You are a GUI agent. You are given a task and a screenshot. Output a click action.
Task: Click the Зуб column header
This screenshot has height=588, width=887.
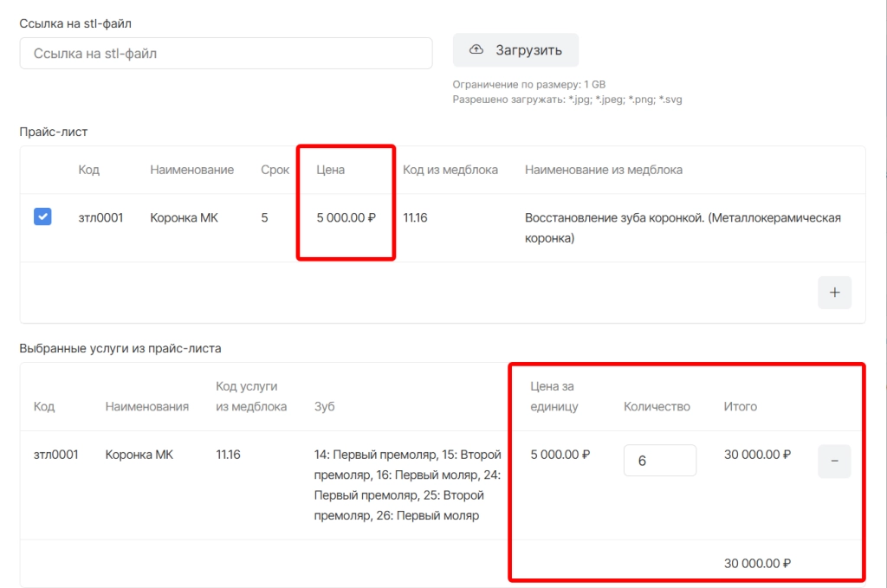325,406
